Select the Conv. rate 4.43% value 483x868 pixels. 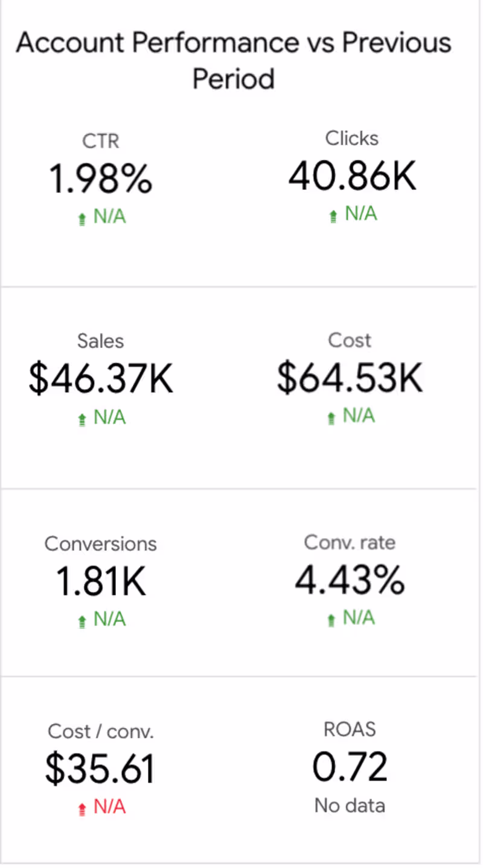[x=350, y=580]
